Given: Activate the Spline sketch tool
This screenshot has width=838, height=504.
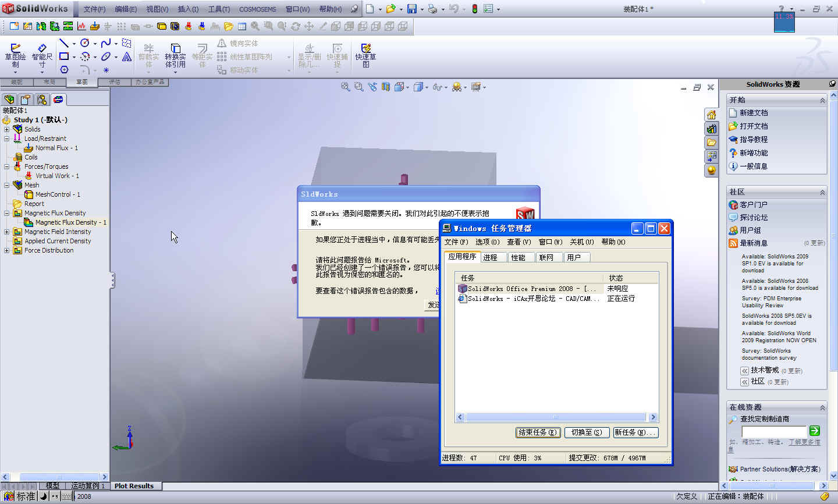Looking at the screenshot, I should 106,44.
